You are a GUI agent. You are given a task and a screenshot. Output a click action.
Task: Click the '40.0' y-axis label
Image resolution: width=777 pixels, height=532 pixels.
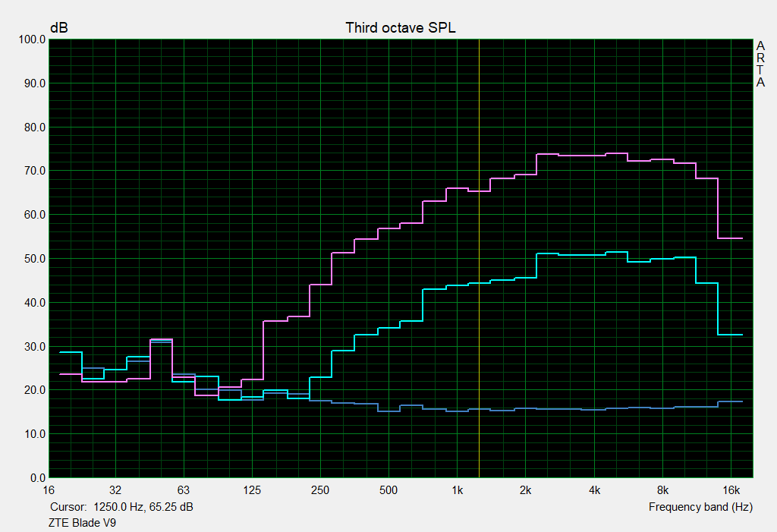35,303
